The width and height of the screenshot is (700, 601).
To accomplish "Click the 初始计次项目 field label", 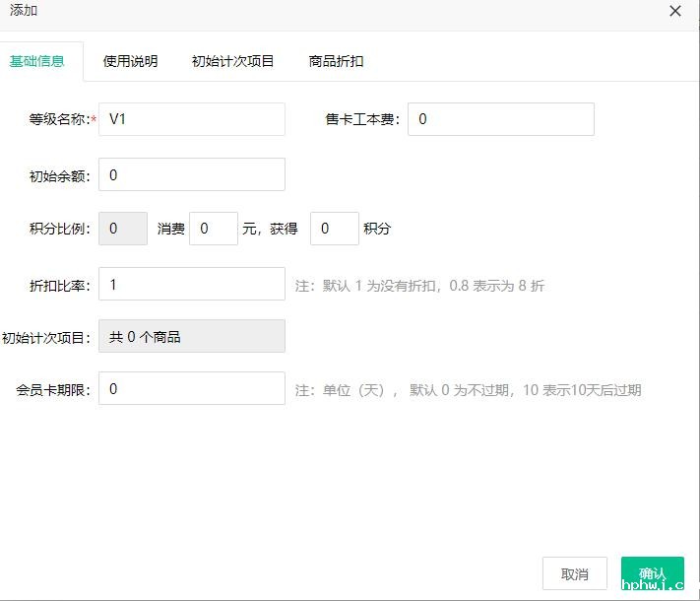I will [x=45, y=338].
